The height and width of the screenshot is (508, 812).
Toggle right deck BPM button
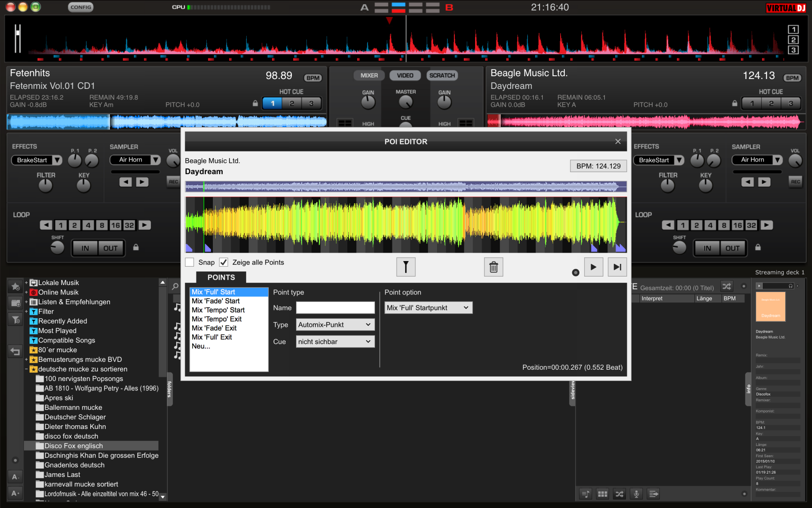coord(792,78)
